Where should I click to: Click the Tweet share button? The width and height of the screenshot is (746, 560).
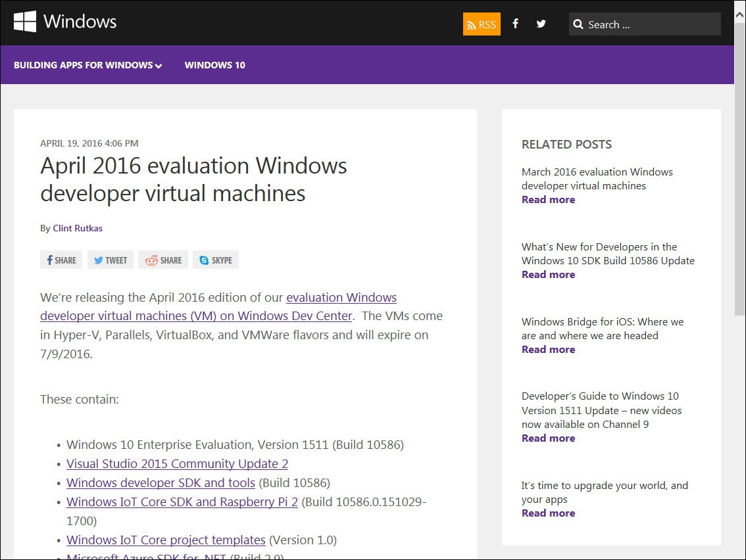pyautogui.click(x=110, y=260)
